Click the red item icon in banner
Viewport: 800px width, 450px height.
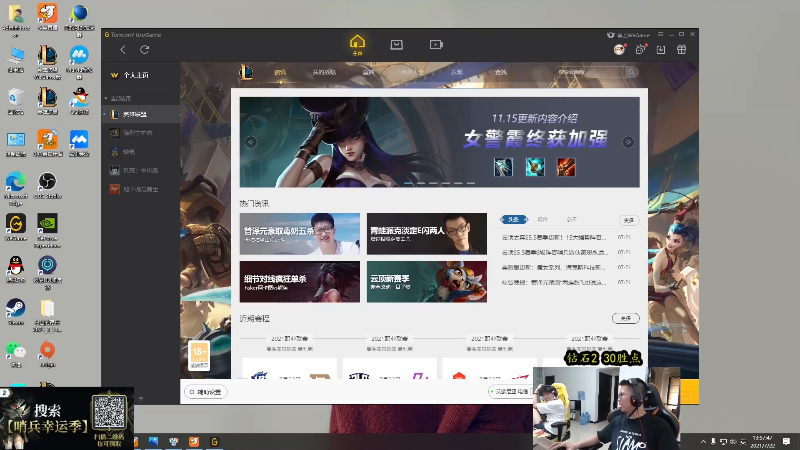click(566, 167)
